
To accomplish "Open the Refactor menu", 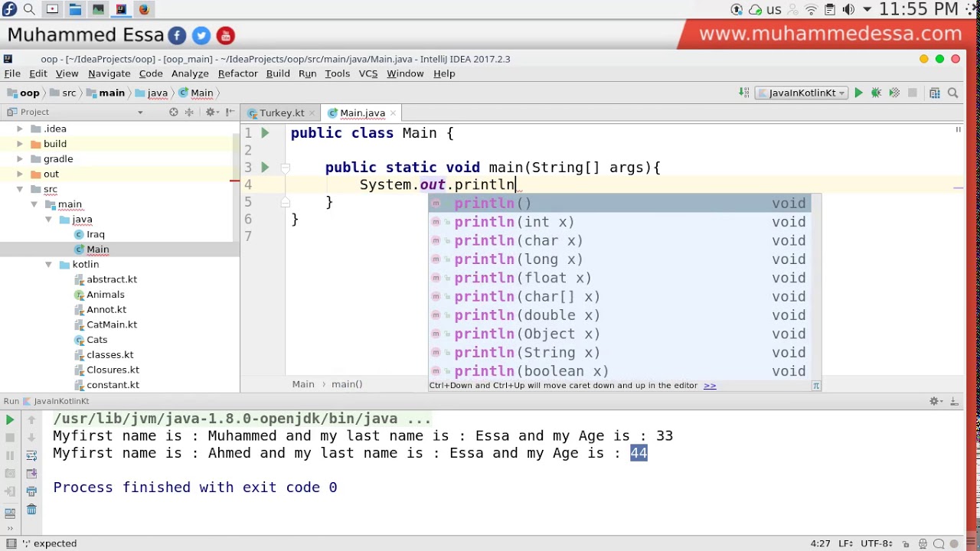I will (237, 73).
